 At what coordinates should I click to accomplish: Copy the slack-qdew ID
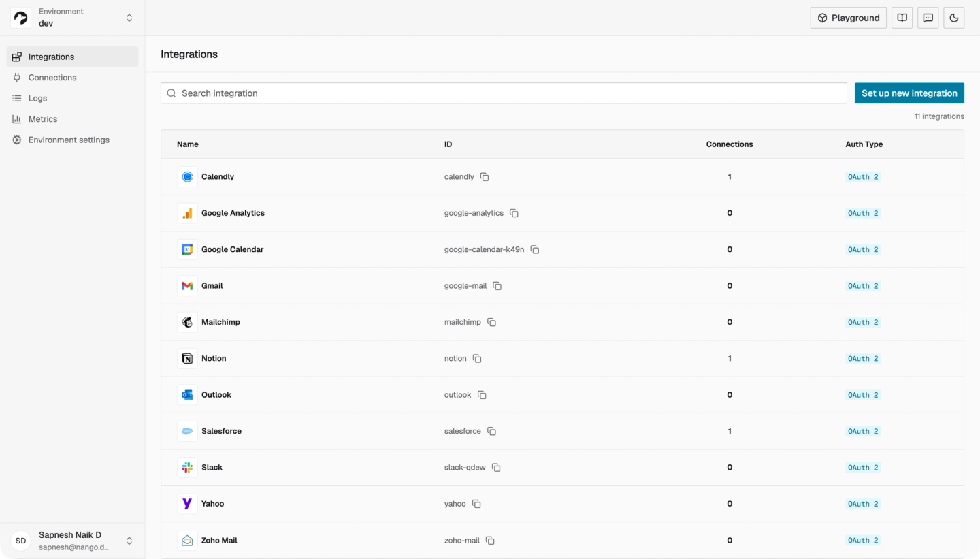(496, 468)
